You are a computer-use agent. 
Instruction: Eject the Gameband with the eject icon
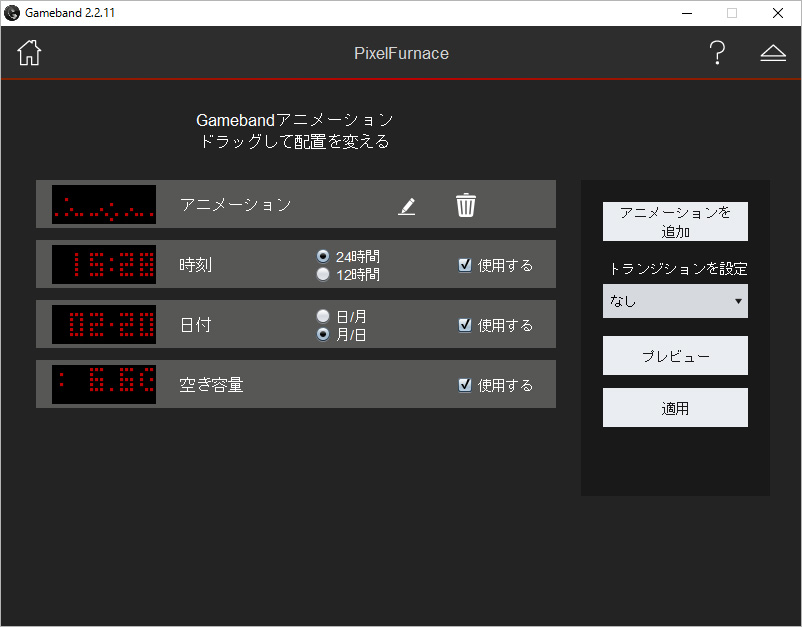tap(773, 53)
